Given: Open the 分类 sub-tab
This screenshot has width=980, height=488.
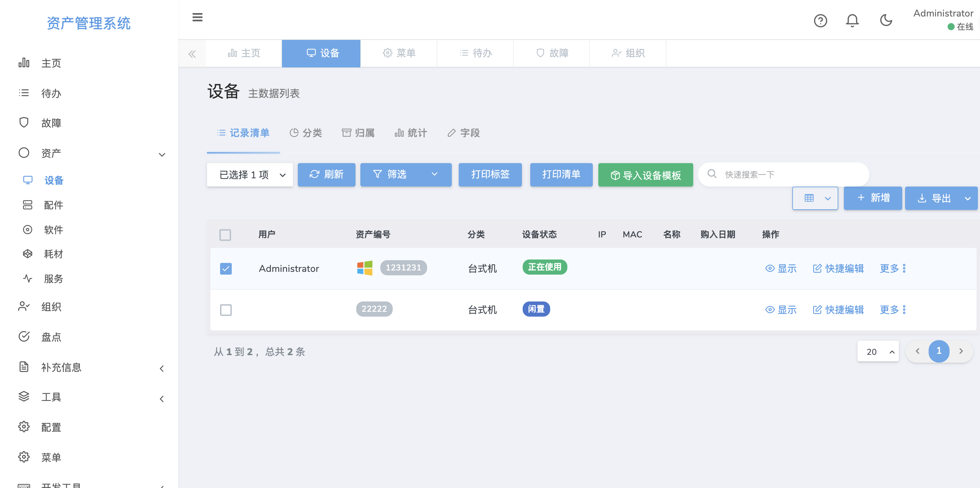Looking at the screenshot, I should coord(306,133).
